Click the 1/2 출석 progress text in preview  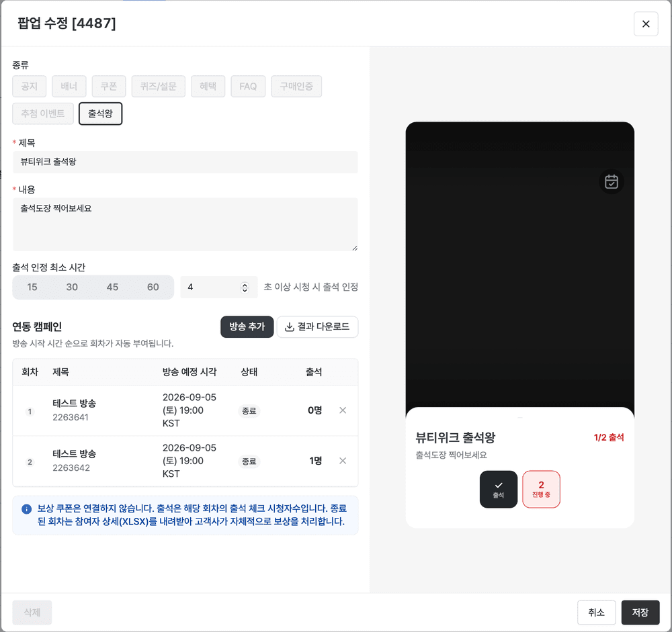[609, 437]
